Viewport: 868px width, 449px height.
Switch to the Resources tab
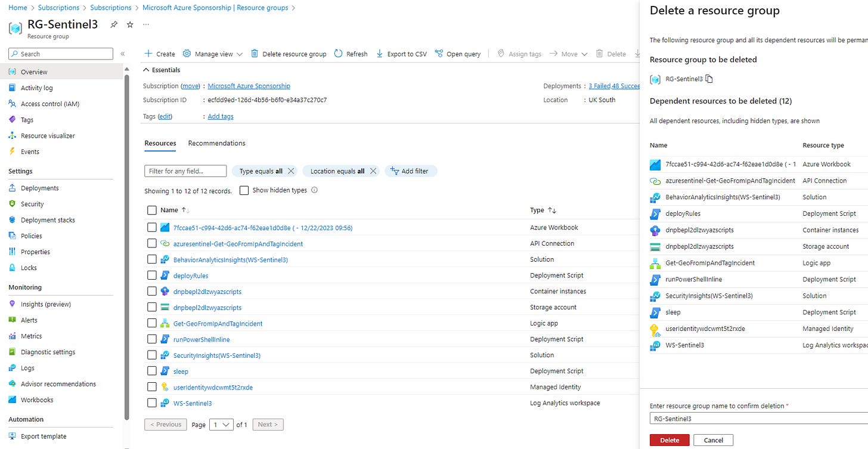160,143
